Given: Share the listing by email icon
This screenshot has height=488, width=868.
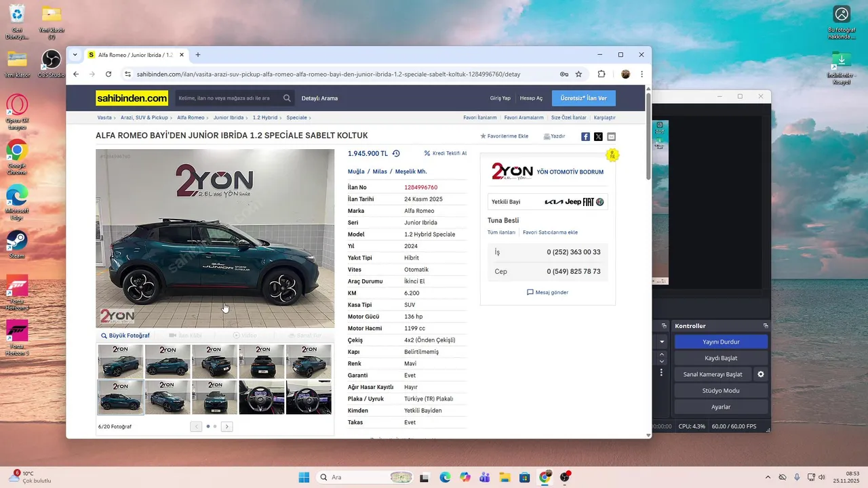Looking at the screenshot, I should pyautogui.click(x=611, y=136).
